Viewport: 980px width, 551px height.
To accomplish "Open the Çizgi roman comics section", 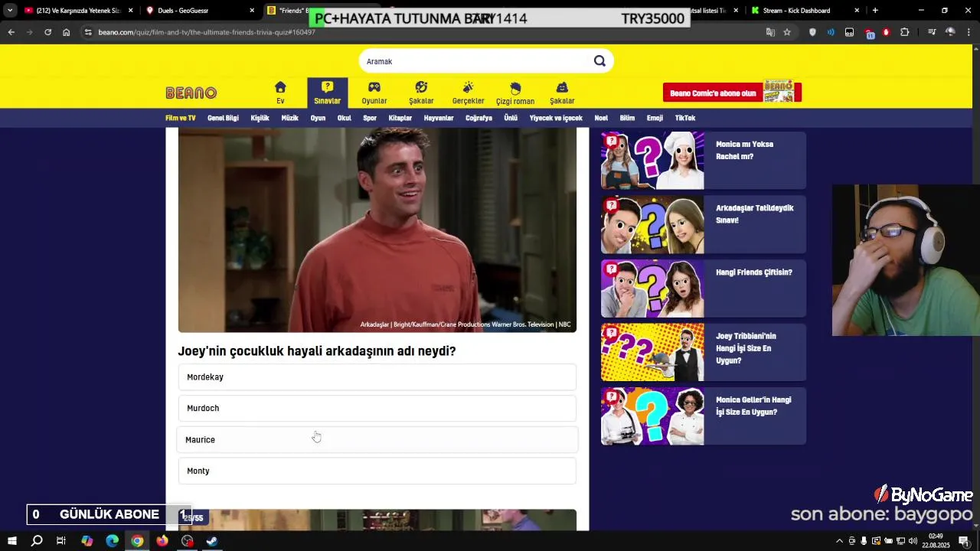I will pos(515,93).
